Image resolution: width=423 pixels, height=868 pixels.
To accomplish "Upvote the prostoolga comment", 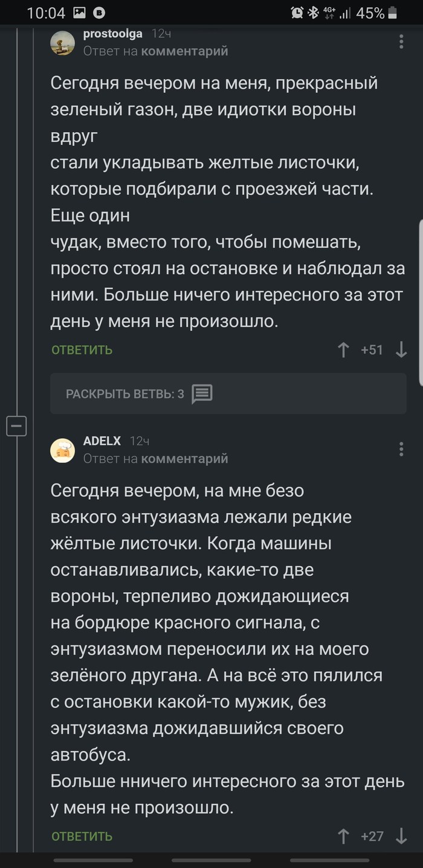I will 343,350.
